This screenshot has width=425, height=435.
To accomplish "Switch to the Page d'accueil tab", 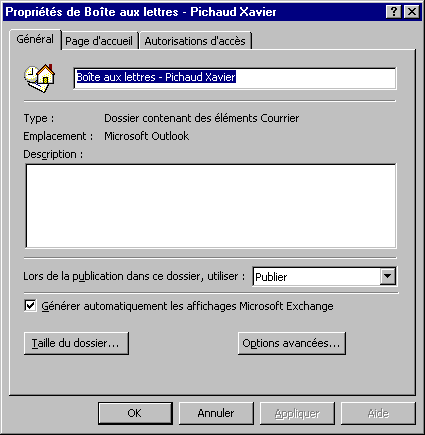I will 99,41.
